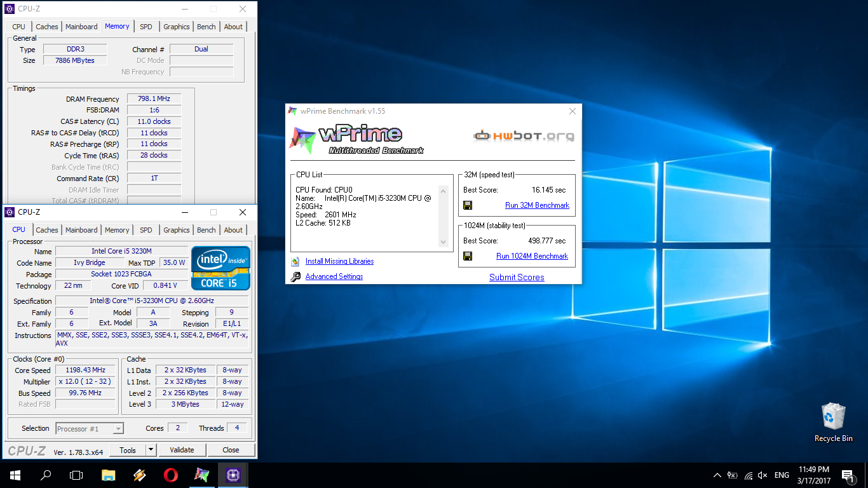Click the Validate button in CPU-Z
The height and width of the screenshot is (488, 868).
pos(182,450)
